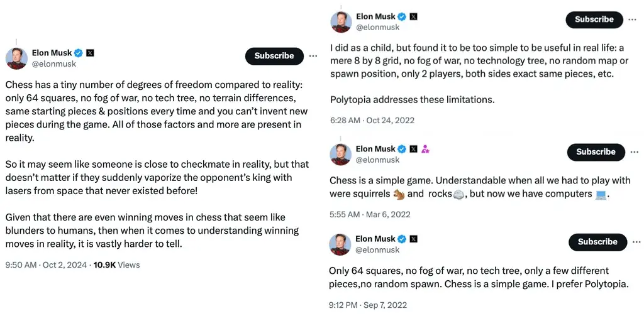This screenshot has width=644, height=316.
Task: Open profile picture on Oct 2, 2024 tweet
Action: coord(16,58)
